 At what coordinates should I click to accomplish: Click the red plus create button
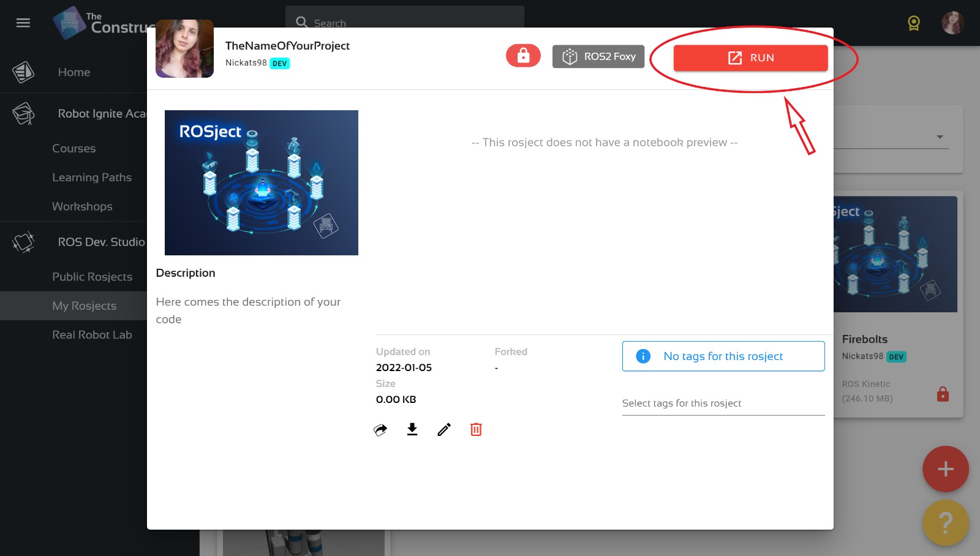[x=946, y=469]
